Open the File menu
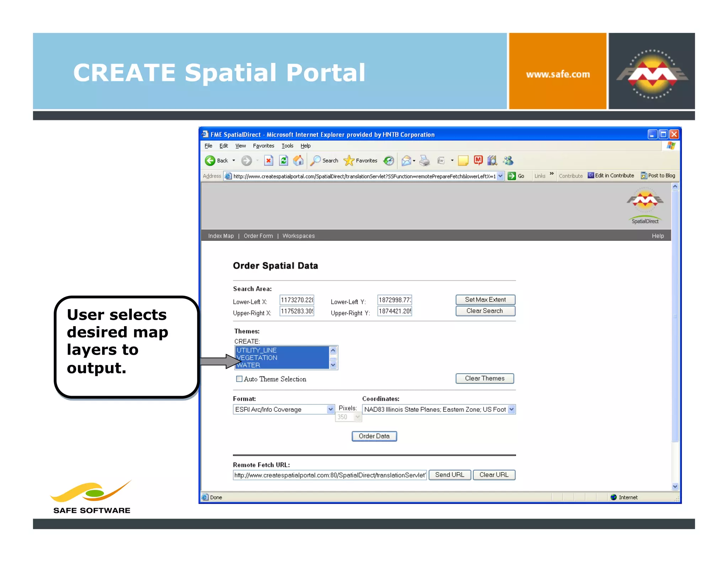The height and width of the screenshot is (562, 728). 208,146
